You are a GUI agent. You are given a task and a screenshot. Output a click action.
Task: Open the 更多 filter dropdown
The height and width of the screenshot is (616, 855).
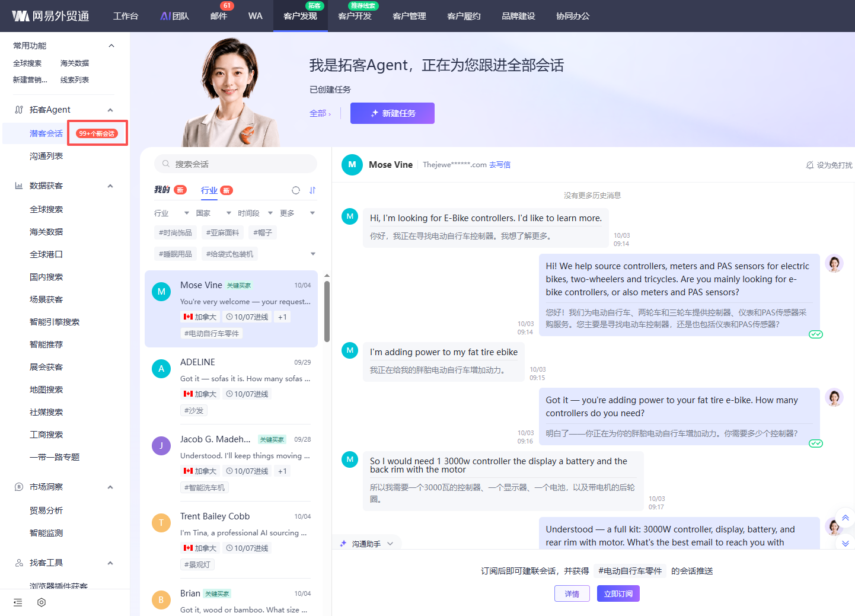point(298,213)
